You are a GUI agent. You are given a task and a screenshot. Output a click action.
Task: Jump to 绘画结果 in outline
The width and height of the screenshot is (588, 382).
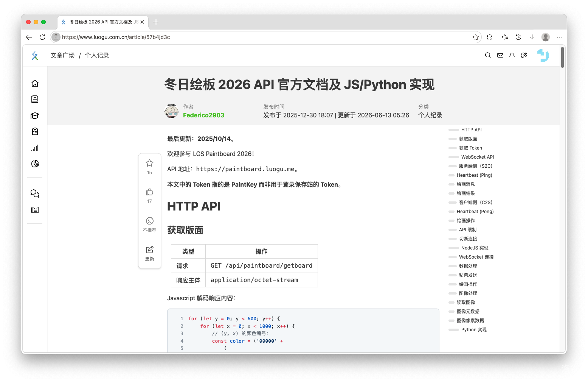point(466,193)
